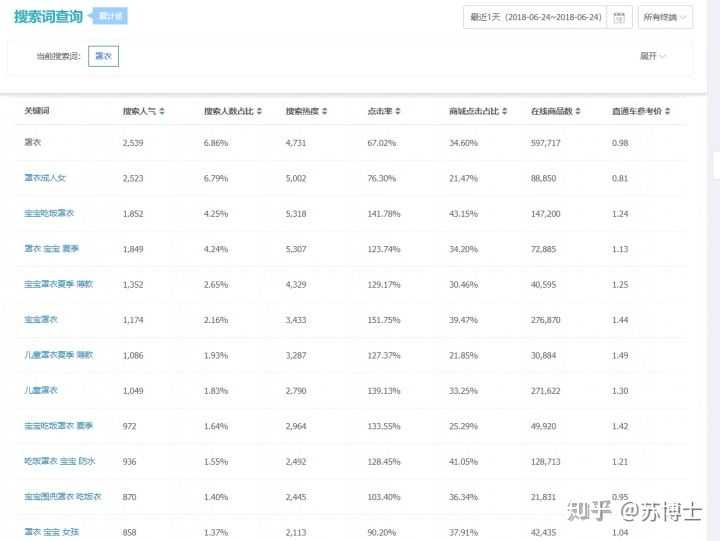Sort by 点击率 column arrows

coord(398,111)
